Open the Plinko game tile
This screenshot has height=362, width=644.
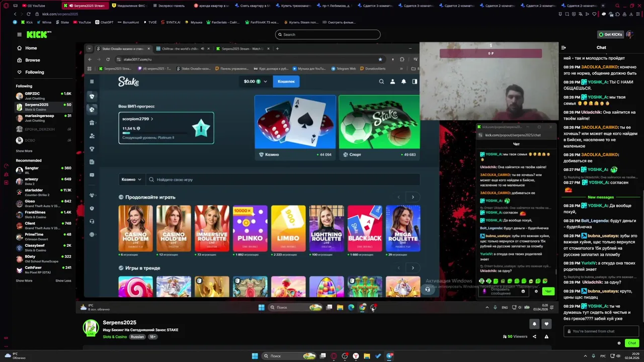click(x=250, y=228)
